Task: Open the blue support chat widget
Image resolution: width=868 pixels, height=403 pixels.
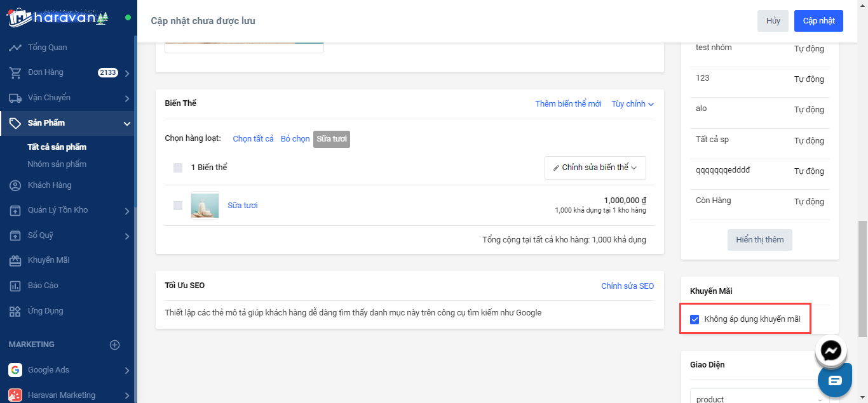Action: [834, 380]
